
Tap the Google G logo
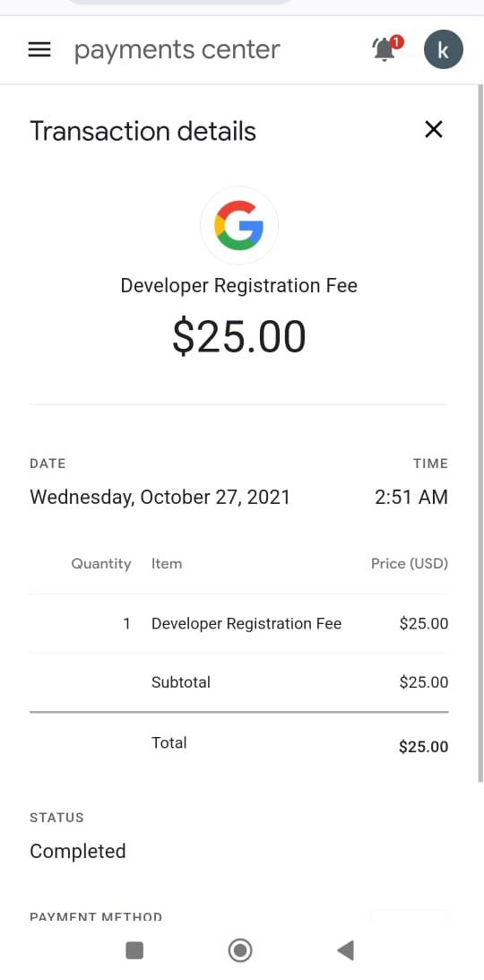click(x=239, y=226)
